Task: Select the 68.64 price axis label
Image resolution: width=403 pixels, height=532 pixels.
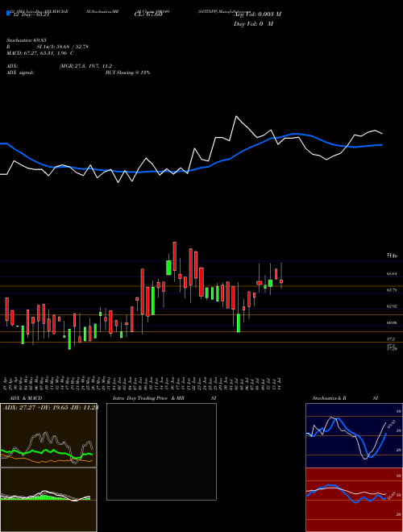Action: coord(392,273)
